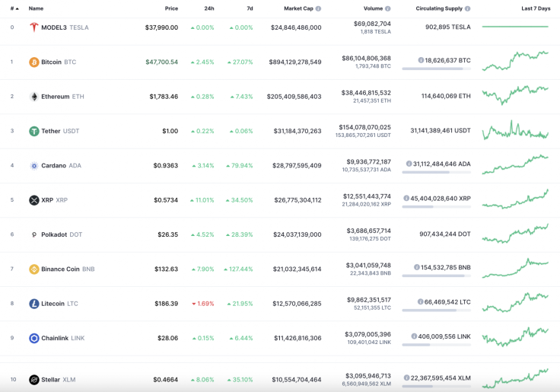This screenshot has height=392, width=560.
Task: Click the Bitcoin coin logo
Action: (x=34, y=62)
